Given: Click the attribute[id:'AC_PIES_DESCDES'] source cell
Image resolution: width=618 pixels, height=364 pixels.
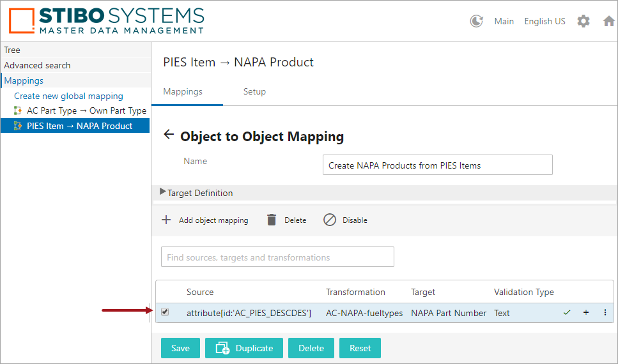Looking at the screenshot, I should (x=249, y=313).
